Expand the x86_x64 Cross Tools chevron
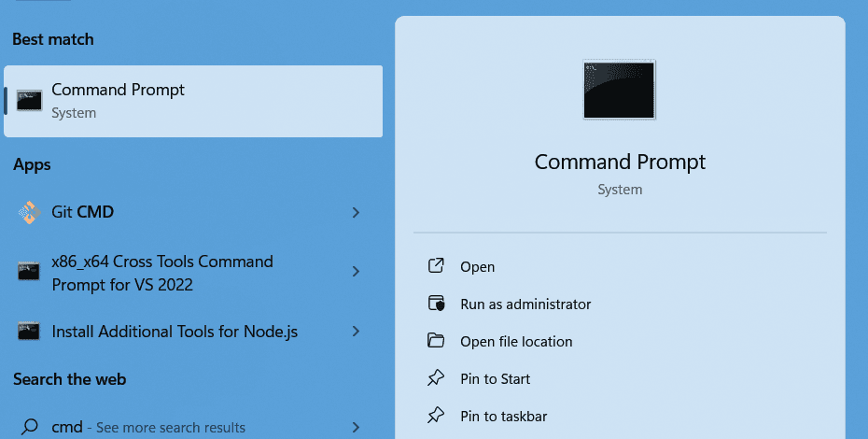Image resolution: width=868 pixels, height=439 pixels. coord(355,272)
